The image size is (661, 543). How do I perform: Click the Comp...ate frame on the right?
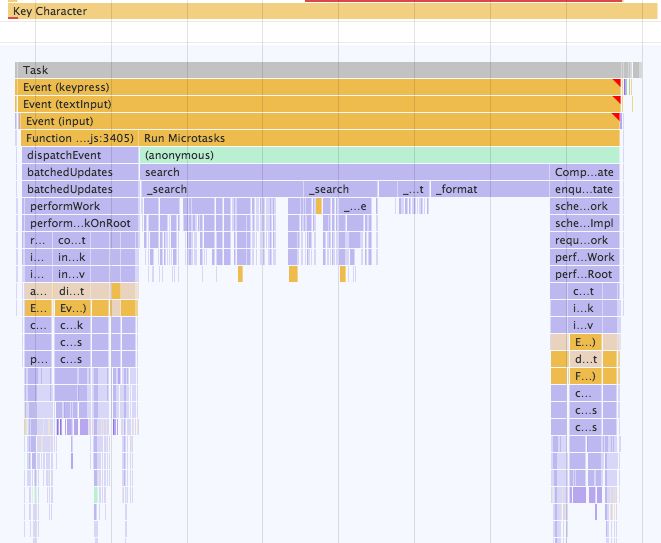[x=585, y=172]
